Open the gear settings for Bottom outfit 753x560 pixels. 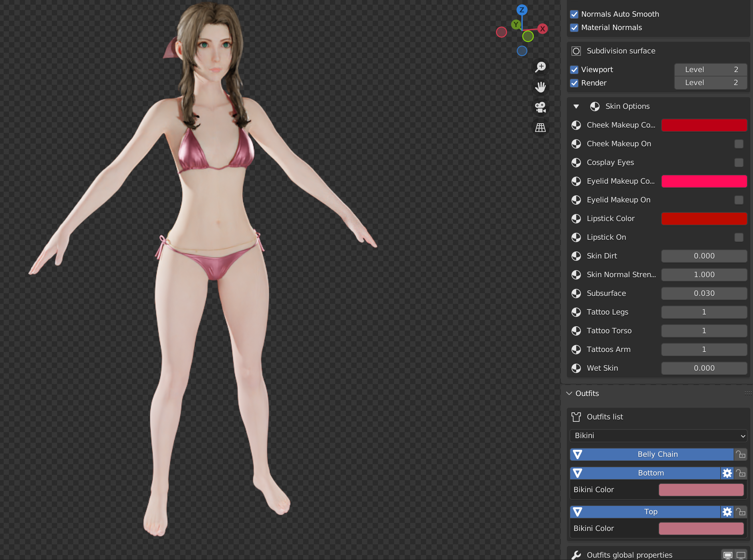pos(727,473)
